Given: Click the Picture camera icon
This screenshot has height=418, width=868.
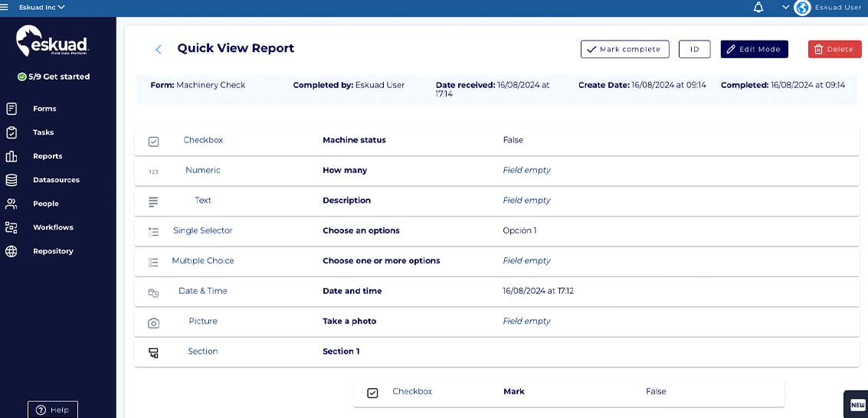Looking at the screenshot, I should 153,323.
